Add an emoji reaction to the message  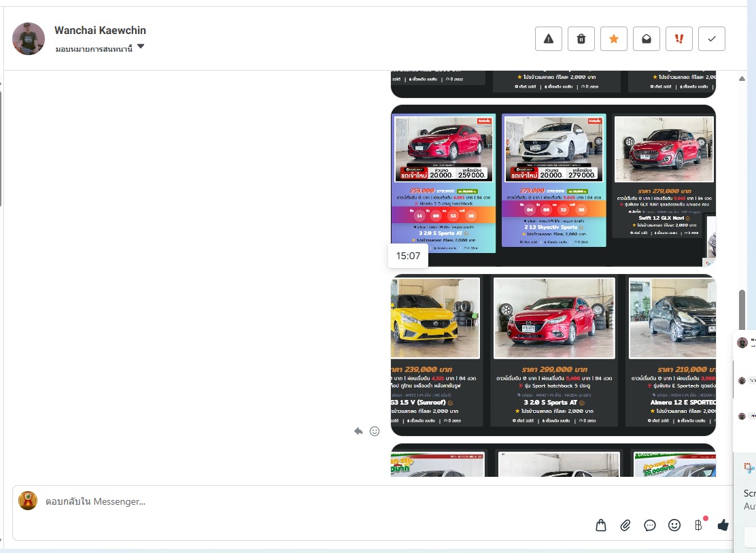pyautogui.click(x=375, y=431)
